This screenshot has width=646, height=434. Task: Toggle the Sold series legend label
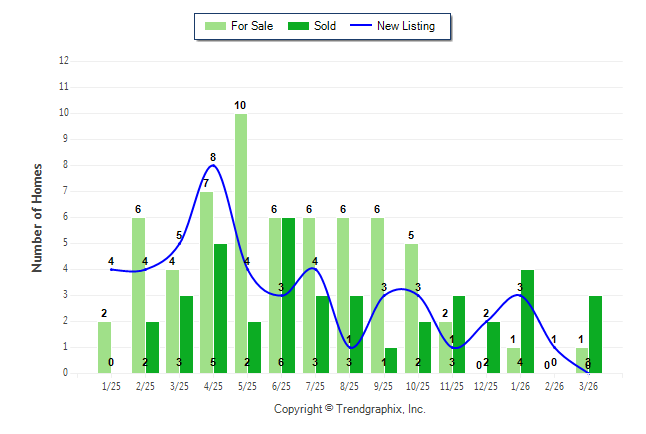325,26
